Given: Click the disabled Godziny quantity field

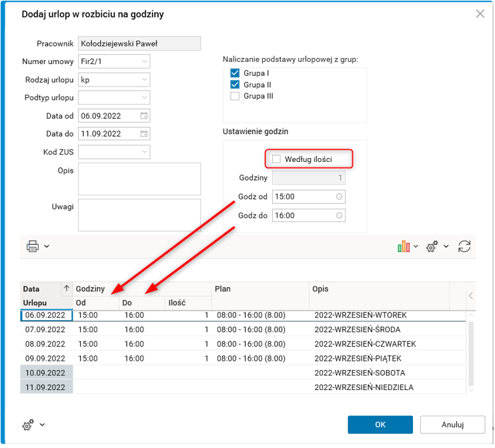Looking at the screenshot, I should 309,177.
